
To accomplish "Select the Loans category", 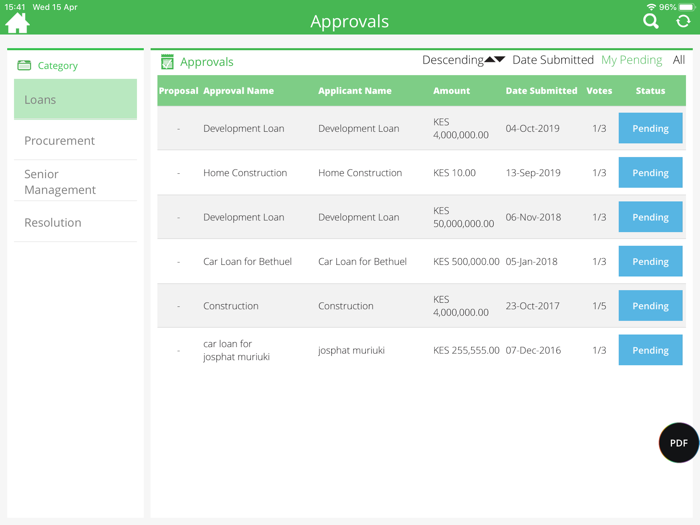I will coord(75,100).
